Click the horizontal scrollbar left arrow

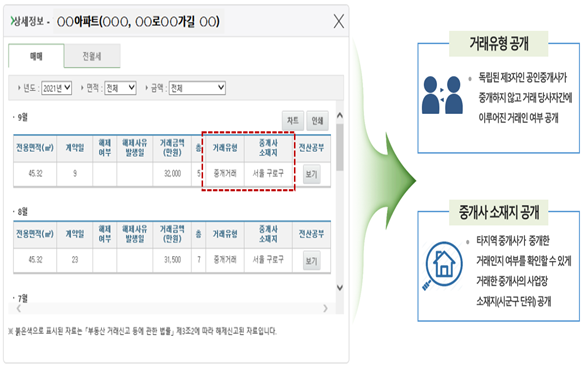point(19,308)
